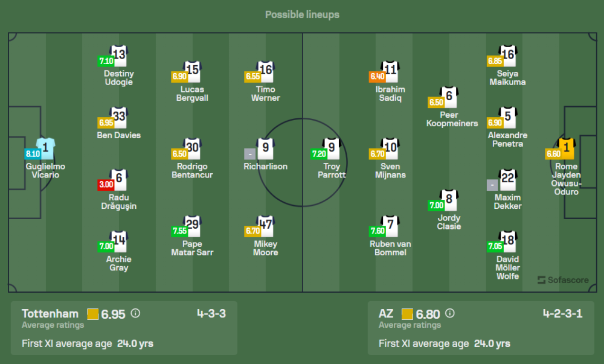Click Rome Jayden Owusu-Oduro's yellow shirt icon

(x=566, y=147)
